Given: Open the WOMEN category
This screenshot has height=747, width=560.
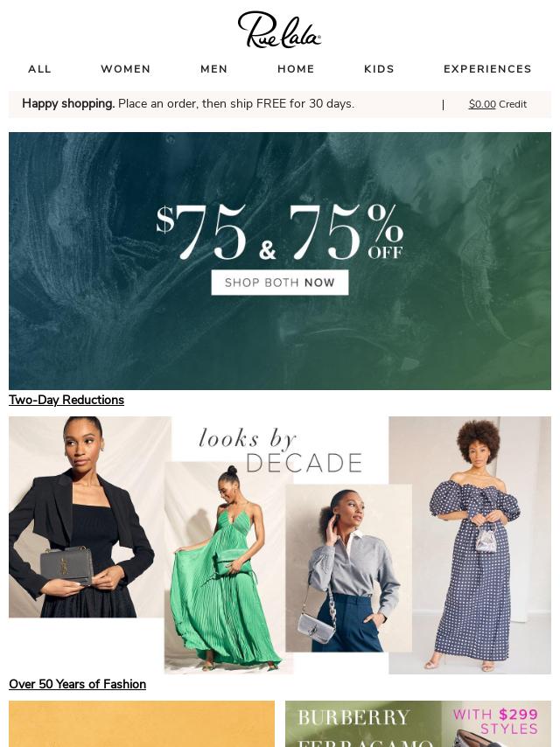Looking at the screenshot, I should 126,69.
